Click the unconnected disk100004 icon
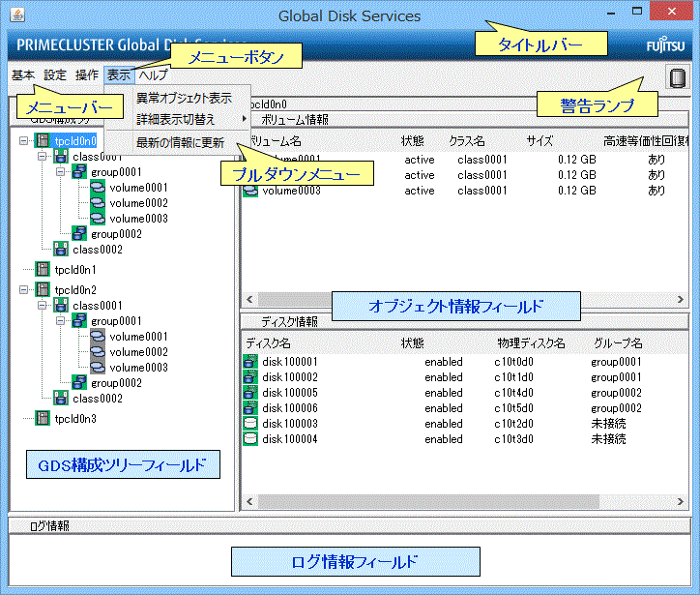700x595 pixels. coord(250,438)
